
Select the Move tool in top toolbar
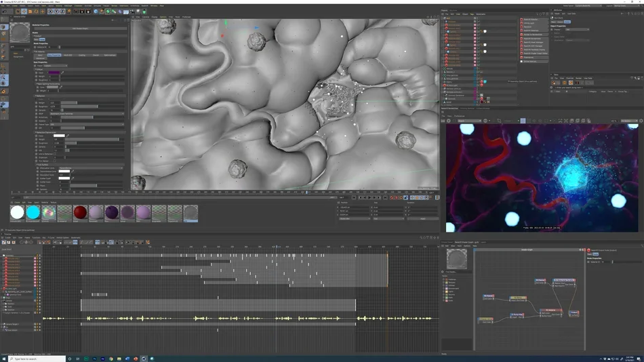click(24, 12)
